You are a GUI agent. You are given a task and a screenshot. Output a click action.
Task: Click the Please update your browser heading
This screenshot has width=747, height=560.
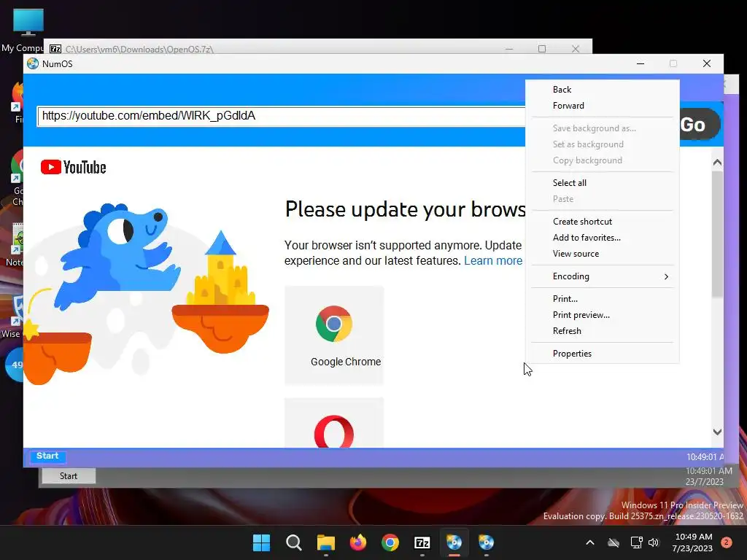tap(405, 209)
